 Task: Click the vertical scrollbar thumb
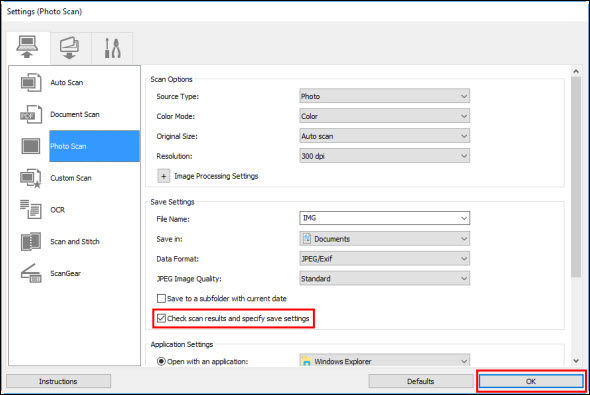click(x=576, y=177)
